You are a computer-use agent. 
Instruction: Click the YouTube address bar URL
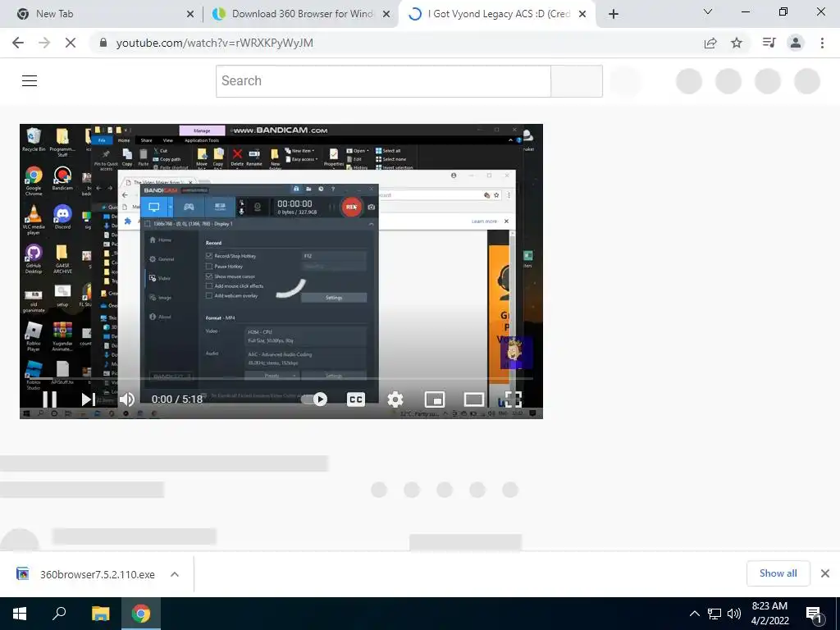(215, 43)
